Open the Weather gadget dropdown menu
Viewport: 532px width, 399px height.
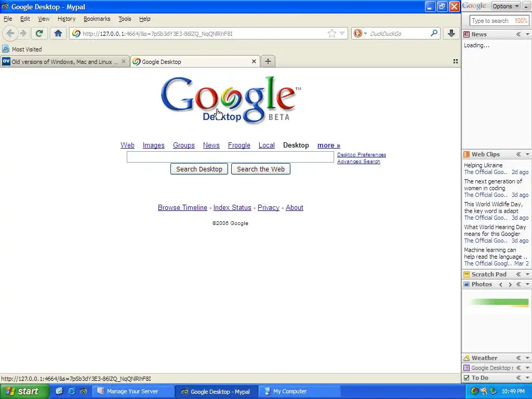[527, 358]
